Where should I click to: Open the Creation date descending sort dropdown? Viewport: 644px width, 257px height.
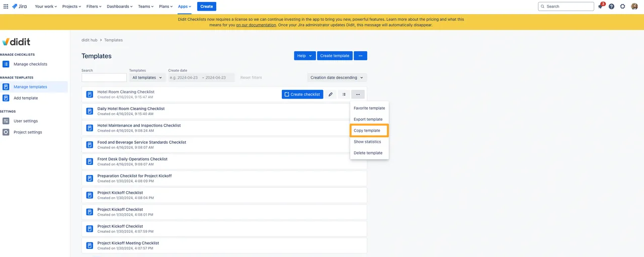pyautogui.click(x=337, y=77)
